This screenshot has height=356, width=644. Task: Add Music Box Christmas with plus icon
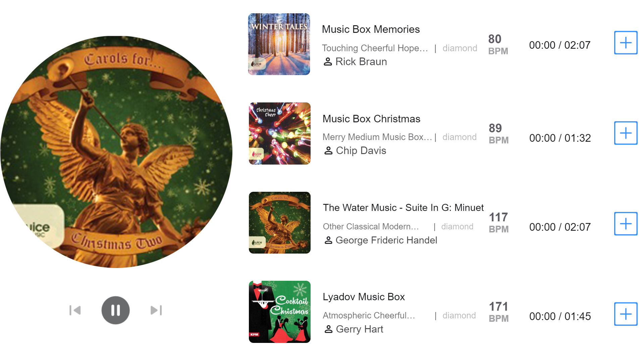626,133
